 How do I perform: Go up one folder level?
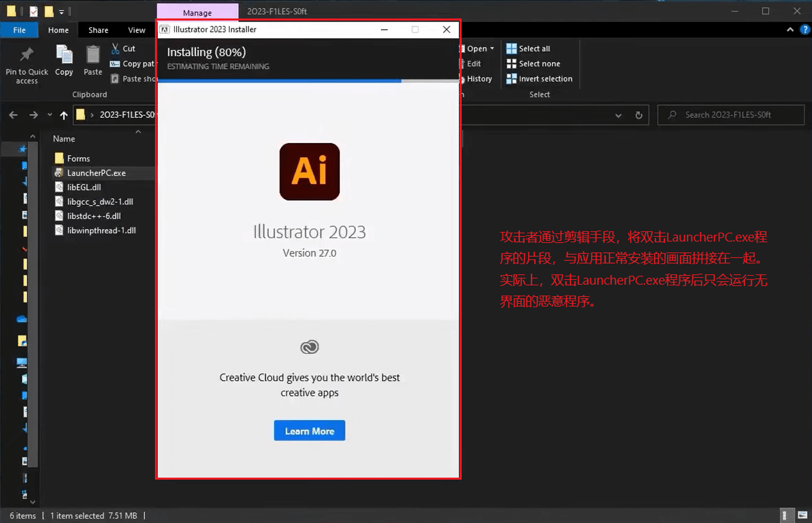64,115
